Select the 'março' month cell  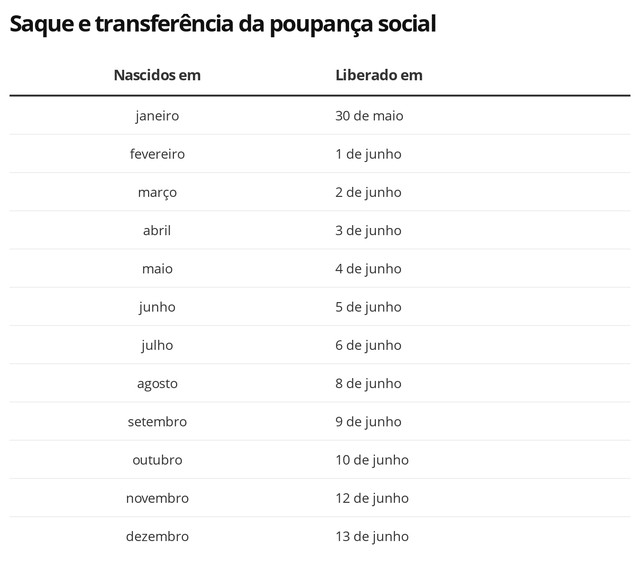(157, 192)
